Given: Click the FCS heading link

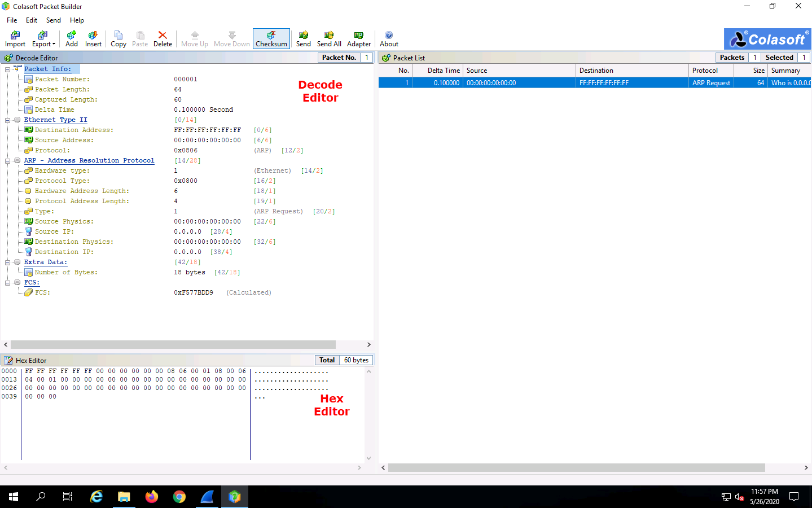Looking at the screenshot, I should point(32,282).
